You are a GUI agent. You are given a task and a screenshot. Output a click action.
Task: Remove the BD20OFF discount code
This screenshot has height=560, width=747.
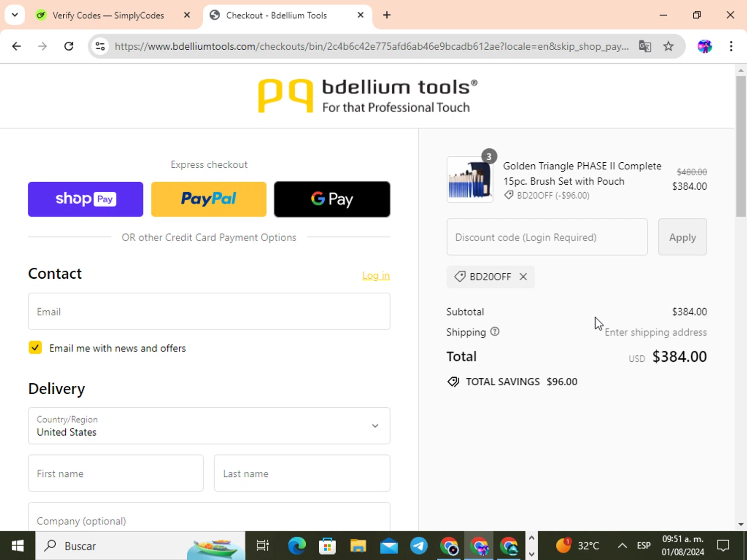tap(523, 277)
